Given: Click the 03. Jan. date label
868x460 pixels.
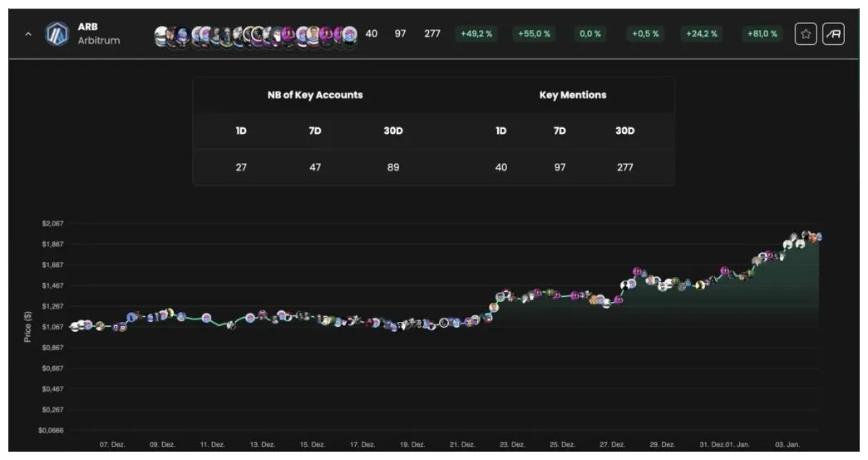Looking at the screenshot, I should pos(787,444).
